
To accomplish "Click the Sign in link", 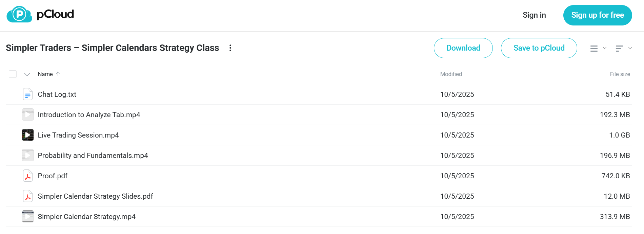I will pyautogui.click(x=534, y=15).
